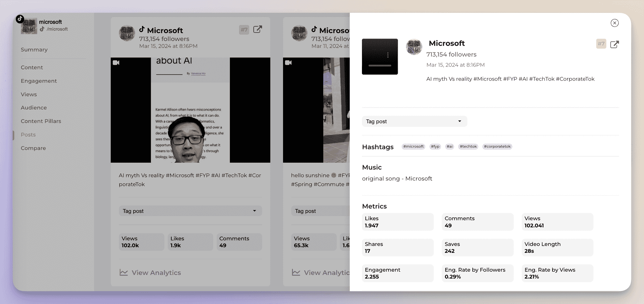Viewport: 644px width, 304px height.
Task: Click View Analytics on hello sunshine post
Action: (321, 272)
